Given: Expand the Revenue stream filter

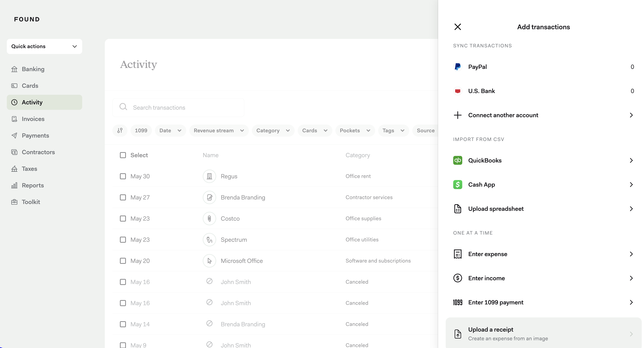Looking at the screenshot, I should (219, 130).
